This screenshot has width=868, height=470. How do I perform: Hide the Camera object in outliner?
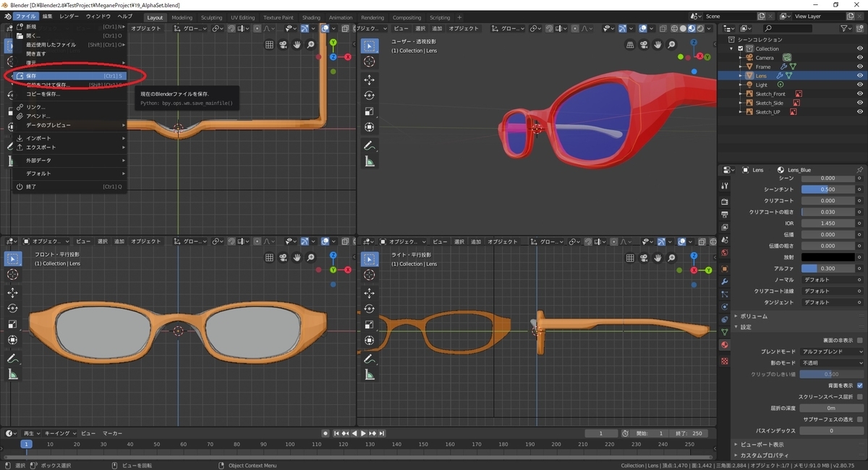point(860,58)
